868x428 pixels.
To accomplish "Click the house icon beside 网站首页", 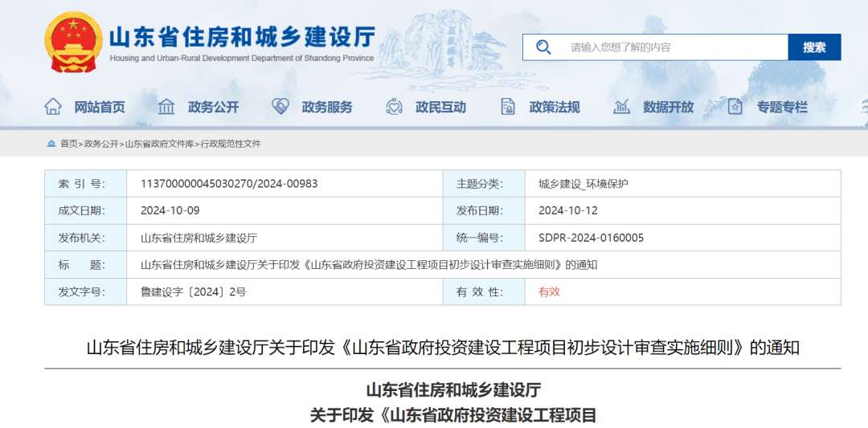I will coord(53,106).
